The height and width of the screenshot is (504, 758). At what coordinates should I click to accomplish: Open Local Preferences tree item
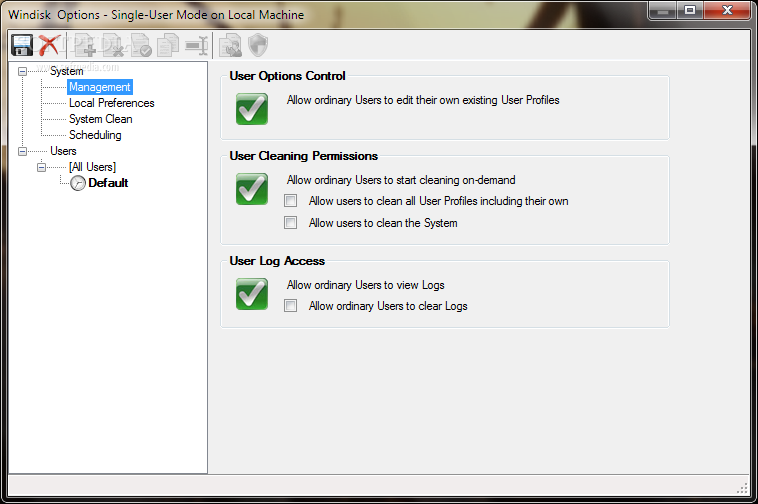[112, 103]
